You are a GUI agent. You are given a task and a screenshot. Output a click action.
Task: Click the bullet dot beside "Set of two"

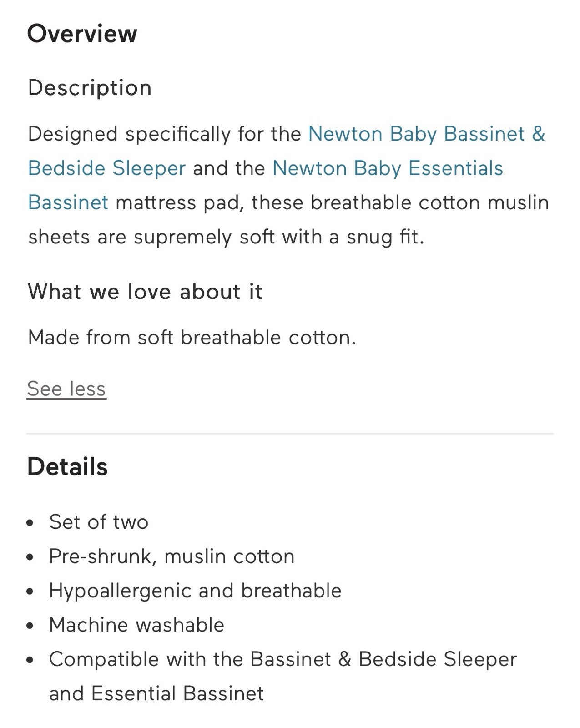[30, 523]
